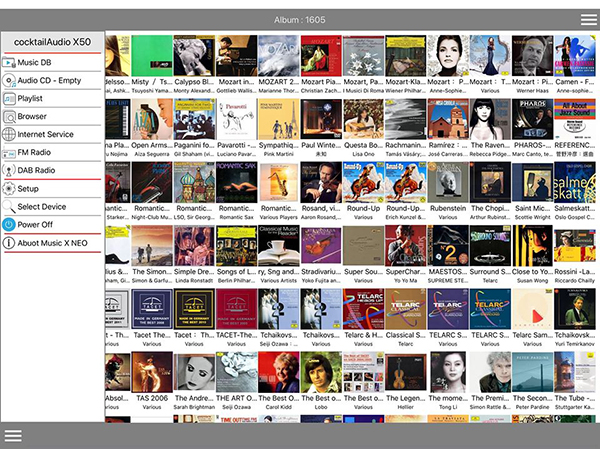Open the Misty album green cover
600x449 pixels.
click(152, 56)
